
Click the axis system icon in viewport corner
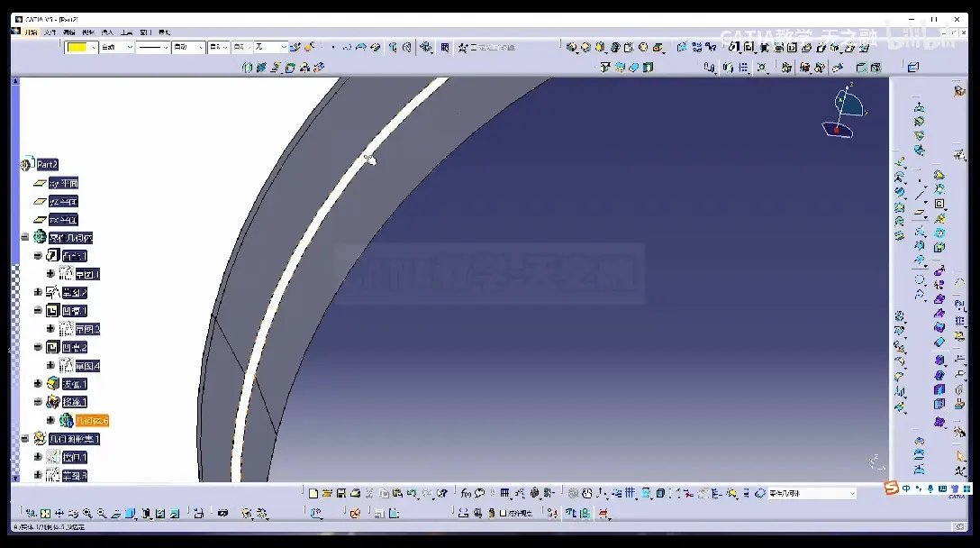pos(876,462)
